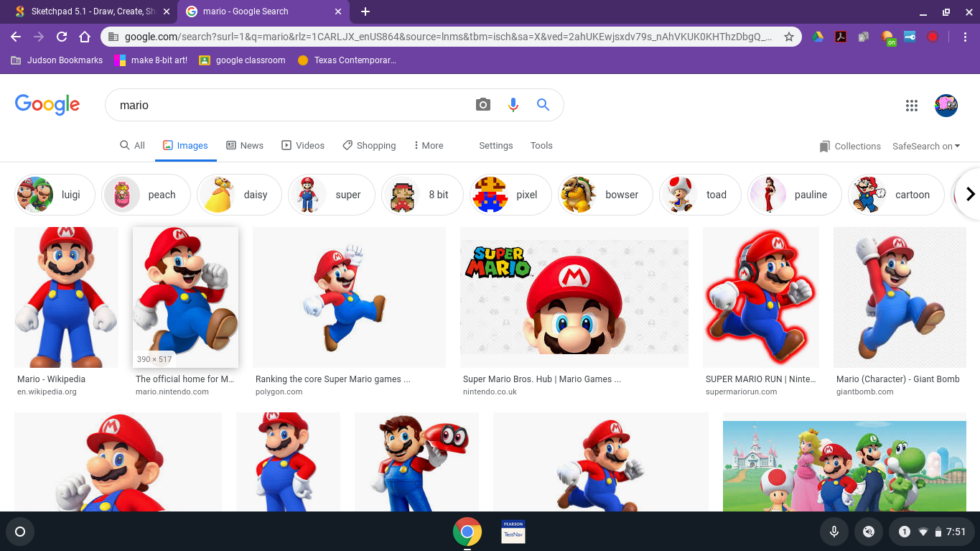Click the supermariorun.com source text
The height and width of the screenshot is (551, 980).
tap(741, 392)
